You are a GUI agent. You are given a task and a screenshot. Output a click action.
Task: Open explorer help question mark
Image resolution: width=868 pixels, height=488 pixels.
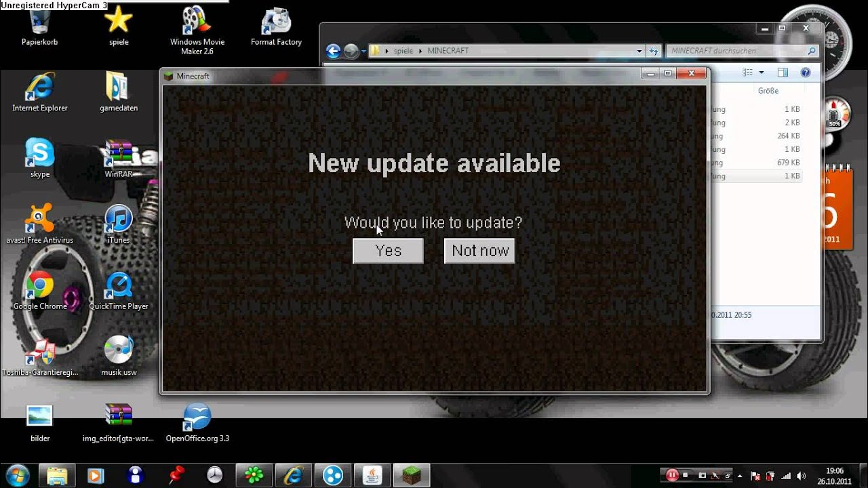[806, 73]
